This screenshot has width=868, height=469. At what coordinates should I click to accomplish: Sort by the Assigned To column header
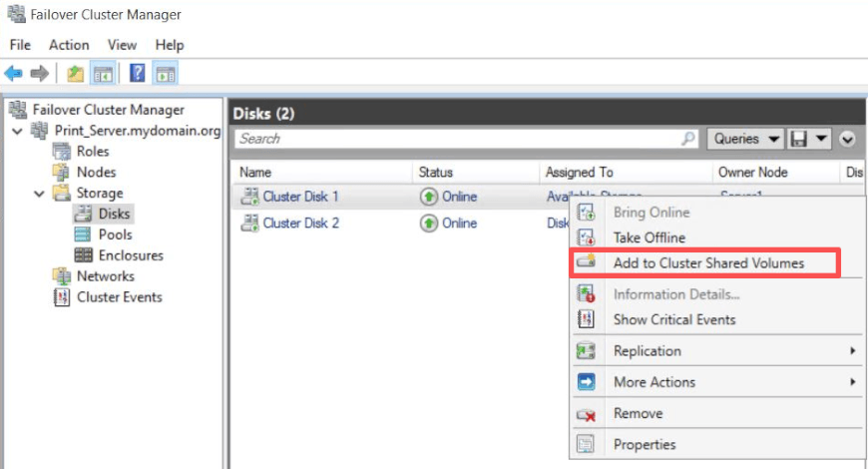579,173
